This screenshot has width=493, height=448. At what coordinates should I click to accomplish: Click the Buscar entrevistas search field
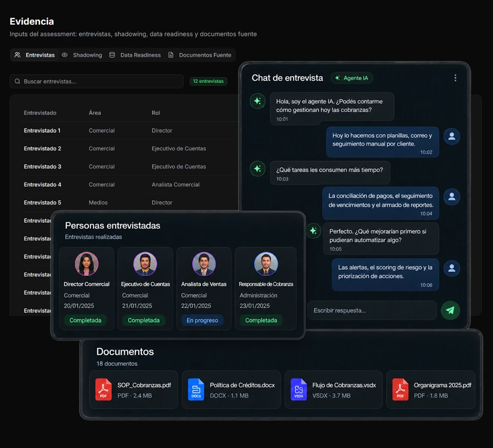[97, 81]
